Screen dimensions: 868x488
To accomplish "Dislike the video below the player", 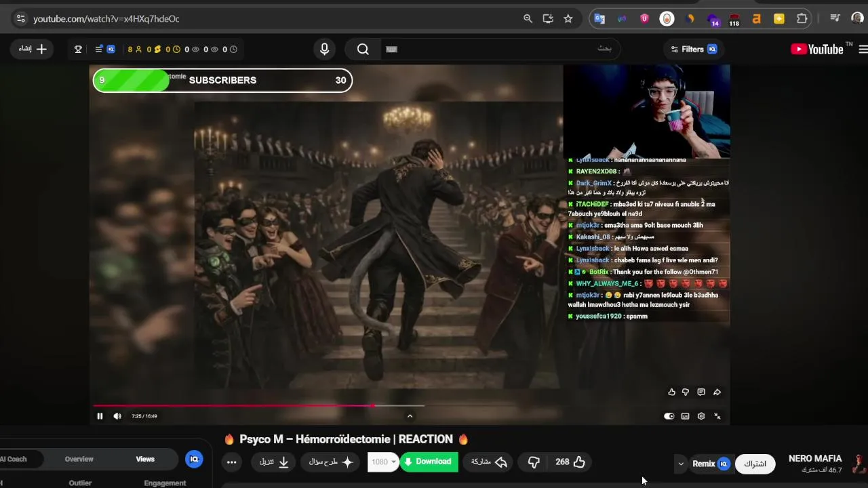I will click(534, 462).
